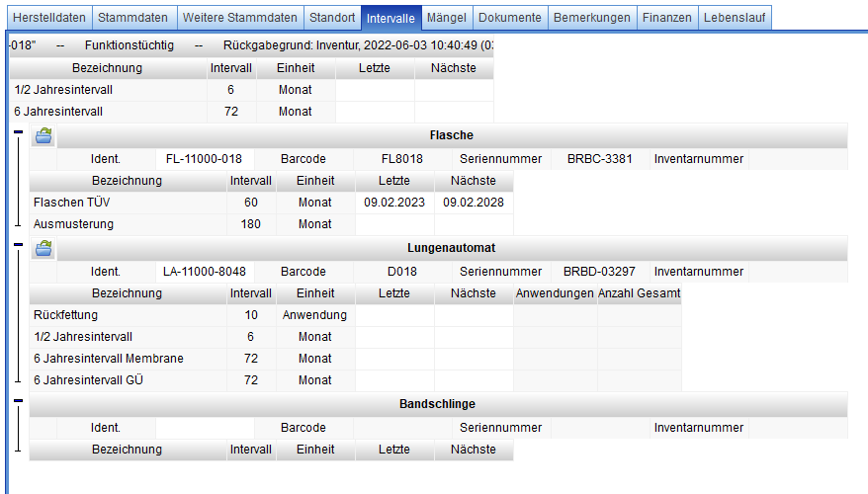This screenshot has width=868, height=494.
Task: Click the Flasche barcode value FL8018
Action: click(402, 159)
